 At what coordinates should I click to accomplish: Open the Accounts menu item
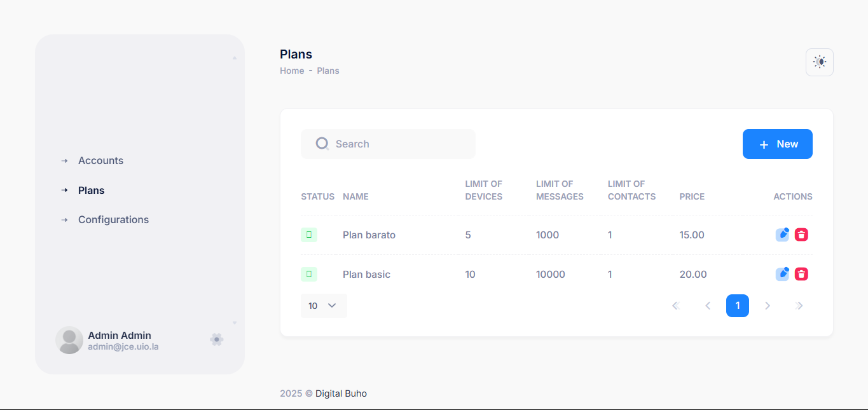100,161
